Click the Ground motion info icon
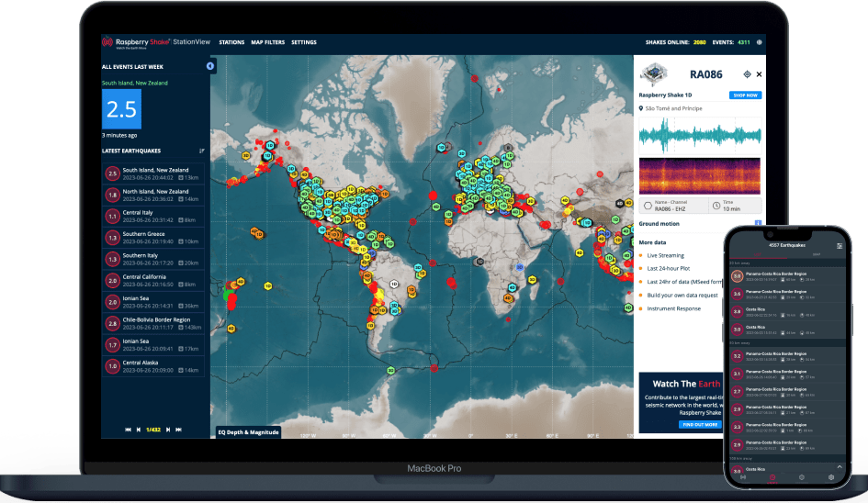The height and width of the screenshot is (503, 868). 758,224
